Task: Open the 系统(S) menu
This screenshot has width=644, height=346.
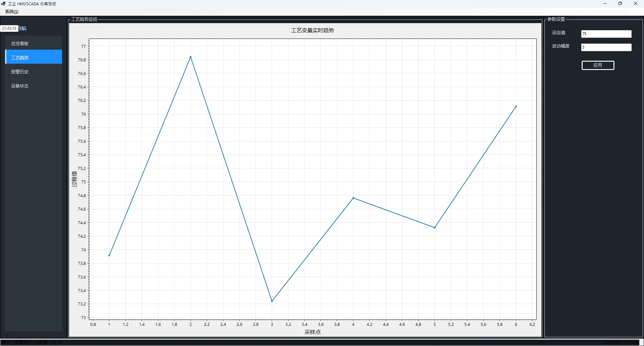Action: coord(12,12)
